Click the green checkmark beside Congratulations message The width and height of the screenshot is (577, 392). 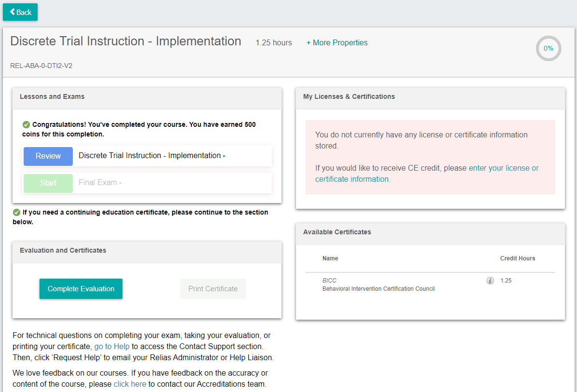click(27, 124)
